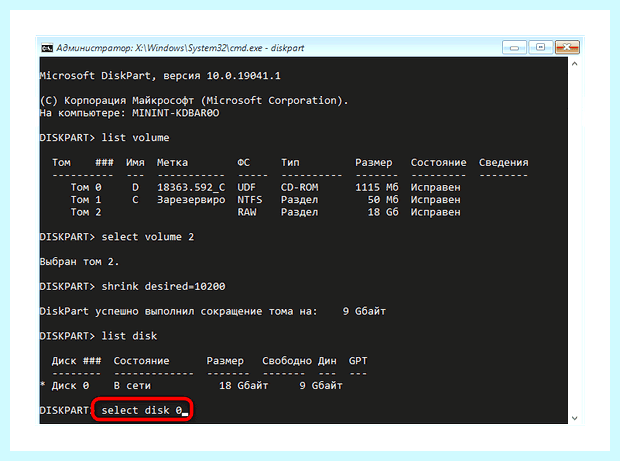The width and height of the screenshot is (620, 461).
Task: Minimize the diskpart command window
Action: click(x=514, y=47)
